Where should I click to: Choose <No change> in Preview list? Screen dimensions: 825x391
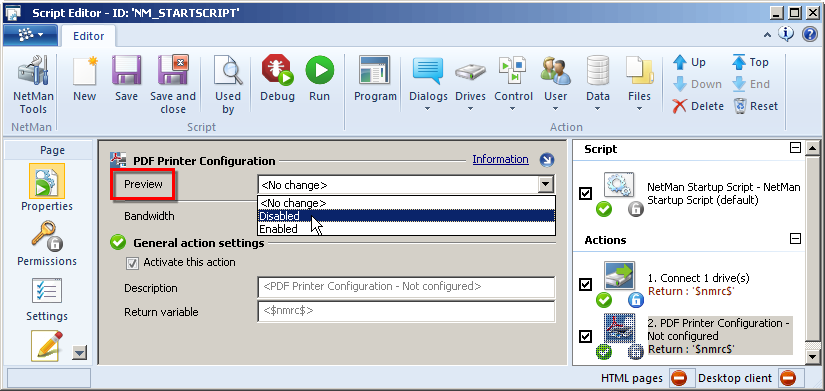(406, 203)
